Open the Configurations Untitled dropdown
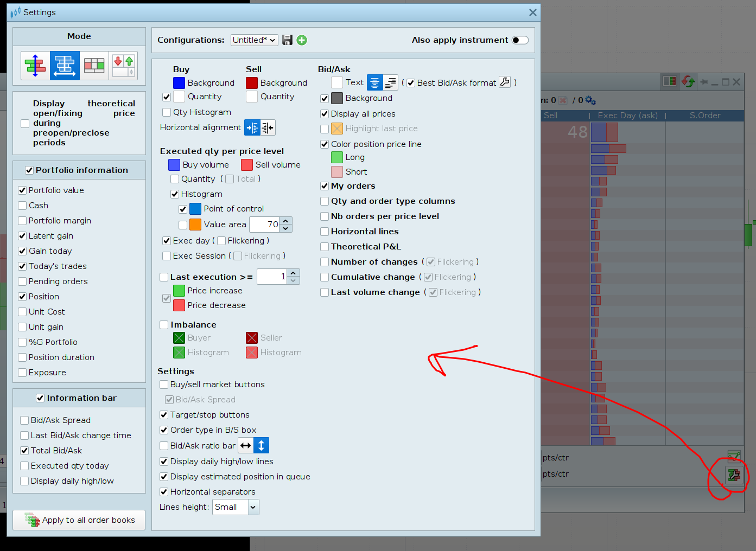This screenshot has width=756, height=551. point(254,40)
